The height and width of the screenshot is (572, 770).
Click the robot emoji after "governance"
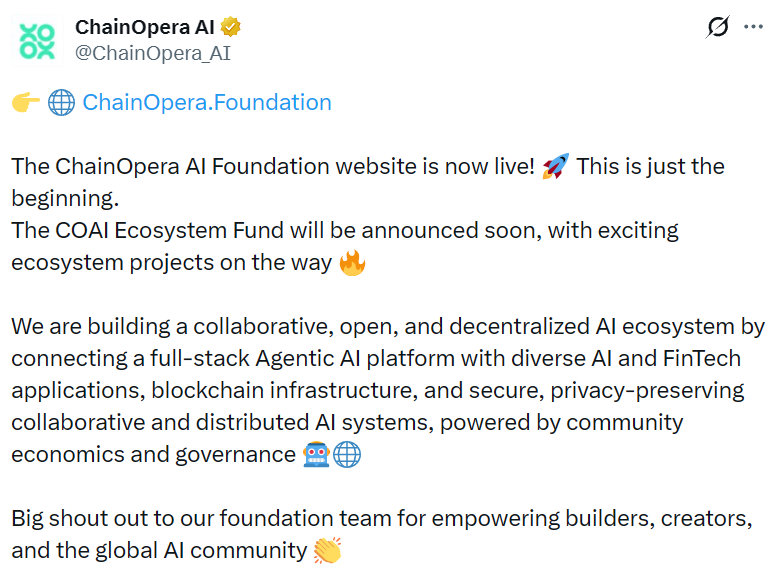coord(315,454)
